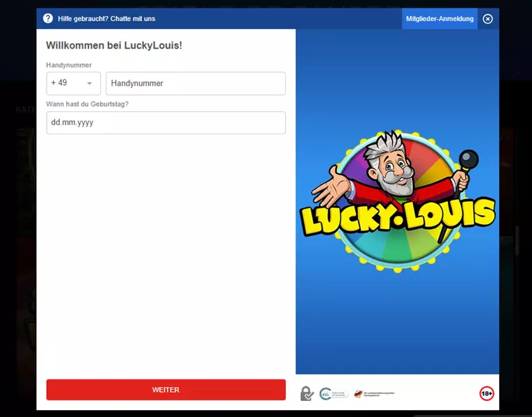Click the 'Handynummer' label above the fields

[x=69, y=65]
